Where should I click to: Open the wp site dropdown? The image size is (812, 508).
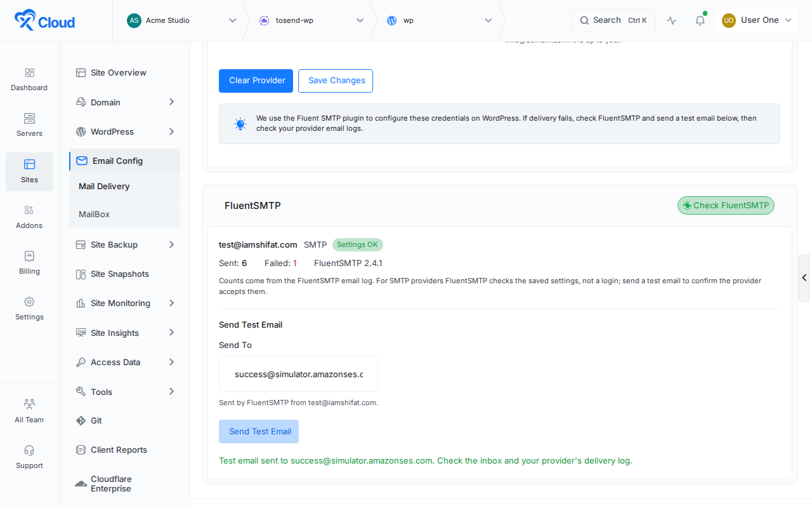439,20
